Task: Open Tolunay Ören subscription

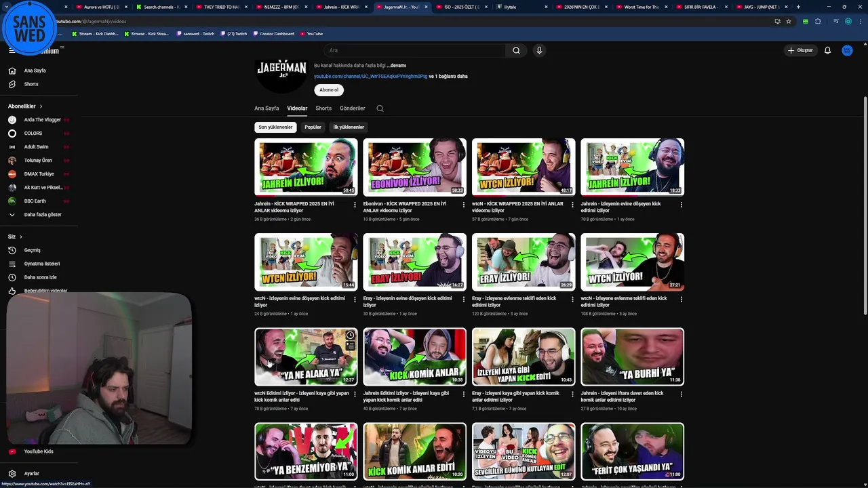Action: point(39,161)
